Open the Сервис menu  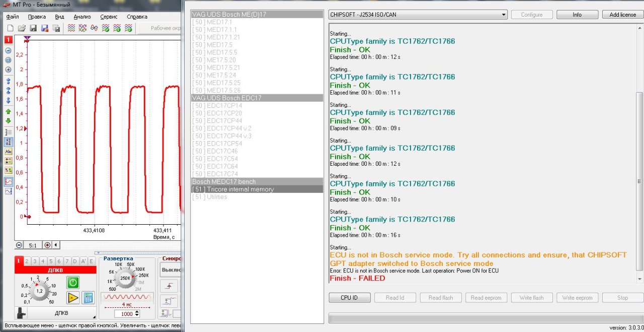pos(109,17)
